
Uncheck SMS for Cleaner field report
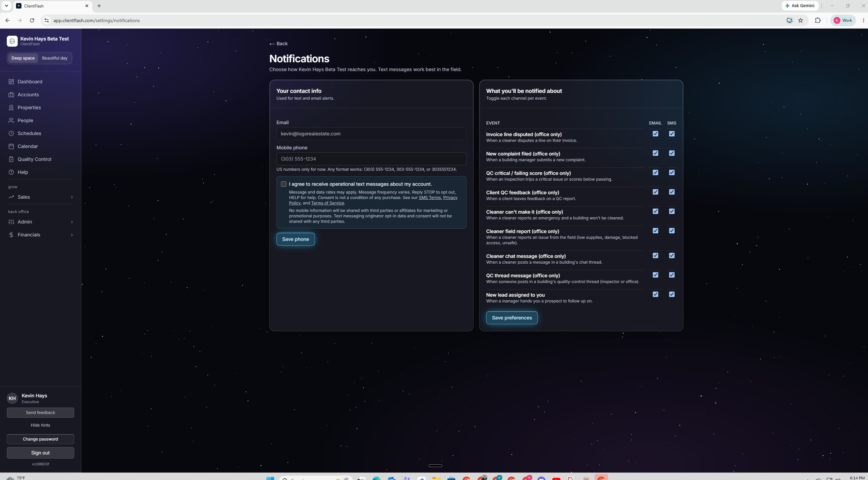click(672, 231)
